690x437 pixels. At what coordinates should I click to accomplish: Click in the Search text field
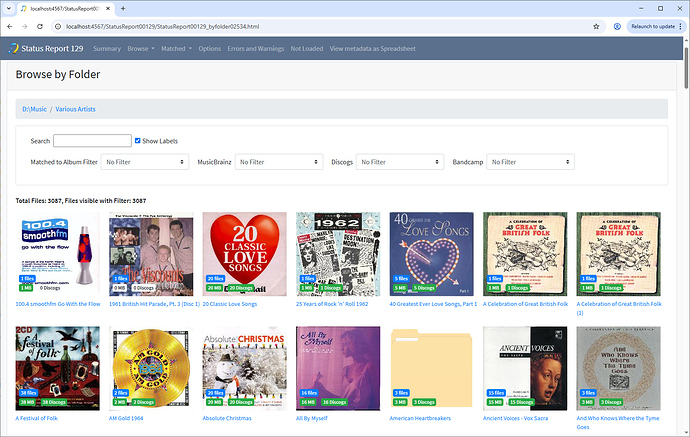click(x=92, y=141)
